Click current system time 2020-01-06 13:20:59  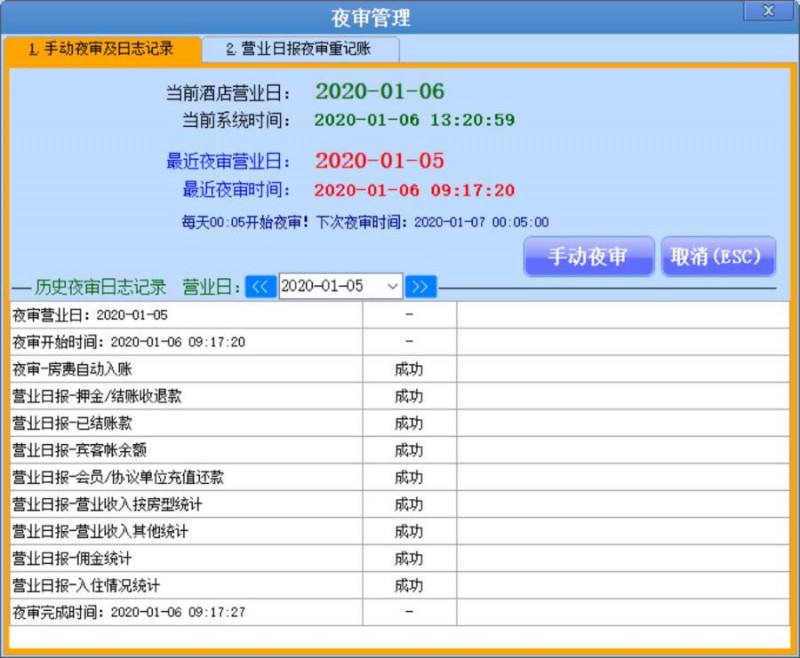[x=414, y=120]
